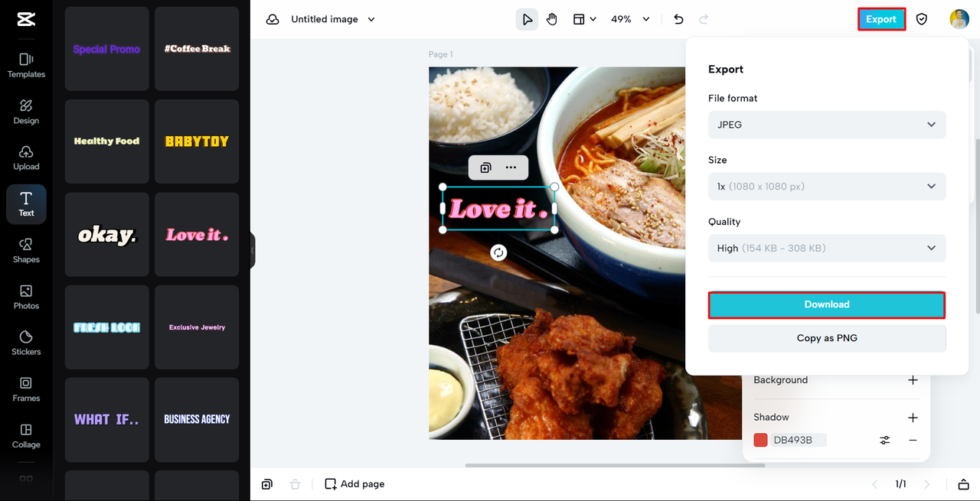Viewport: 980px width, 501px height.
Task: Open the Shapes sidebar panel
Action: pos(26,250)
